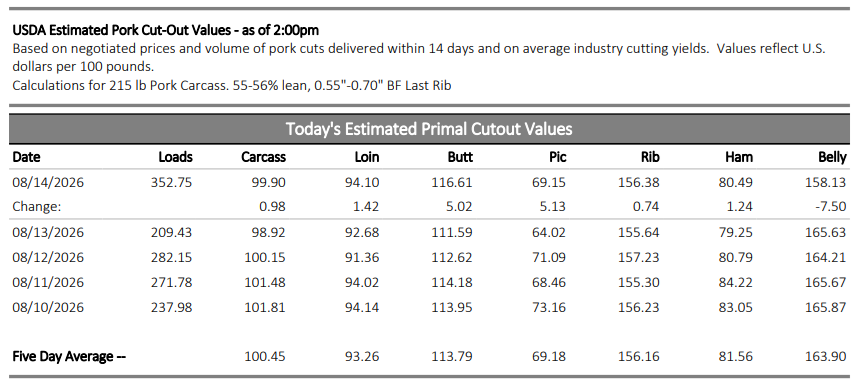Select the Butt column header
The image size is (858, 382).
(460, 158)
